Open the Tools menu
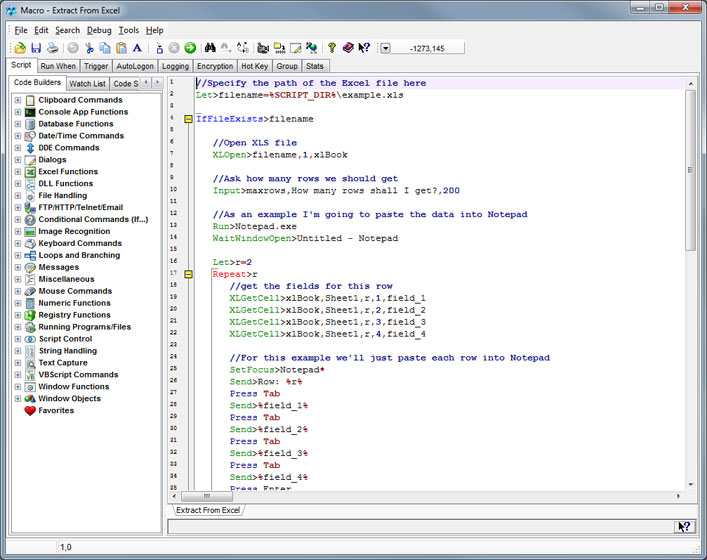The width and height of the screenshot is (707, 560). click(129, 30)
